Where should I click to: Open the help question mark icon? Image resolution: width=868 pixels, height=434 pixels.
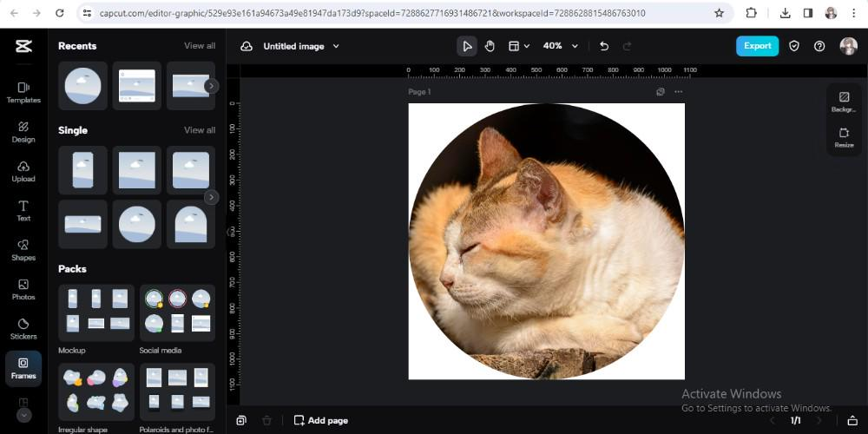[x=819, y=46]
